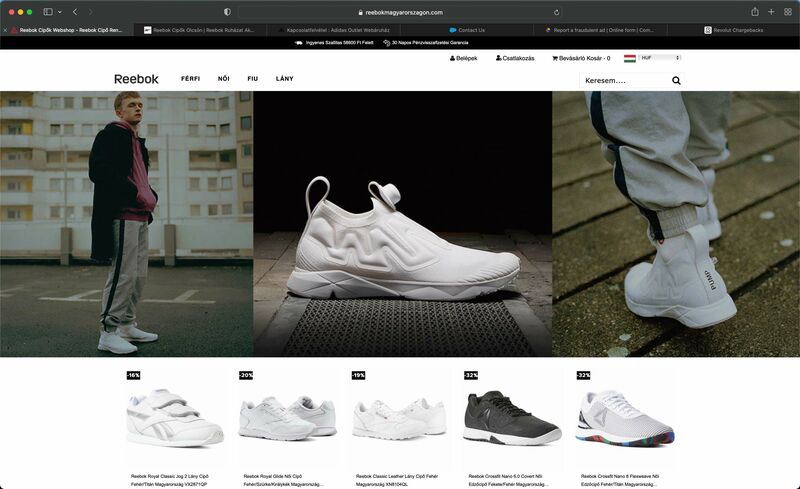
Task: Switch to Revolut Chargebacks tab
Action: click(x=733, y=30)
